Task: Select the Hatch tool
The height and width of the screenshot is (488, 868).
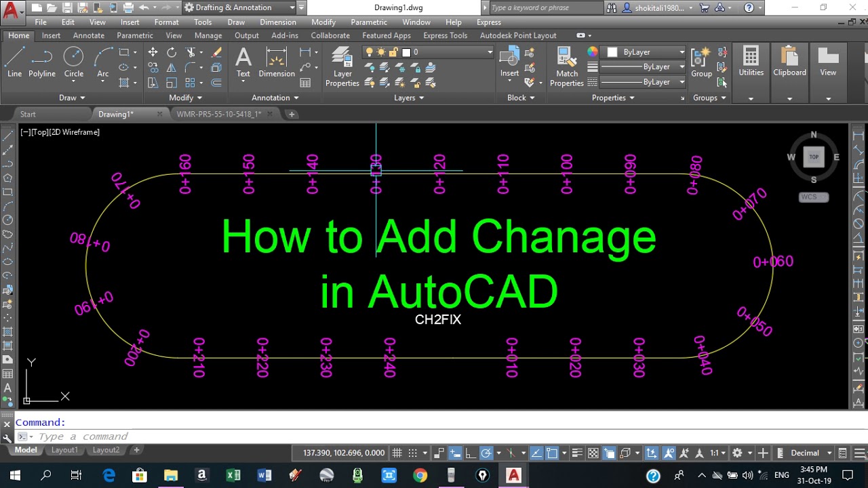Action: tap(123, 83)
